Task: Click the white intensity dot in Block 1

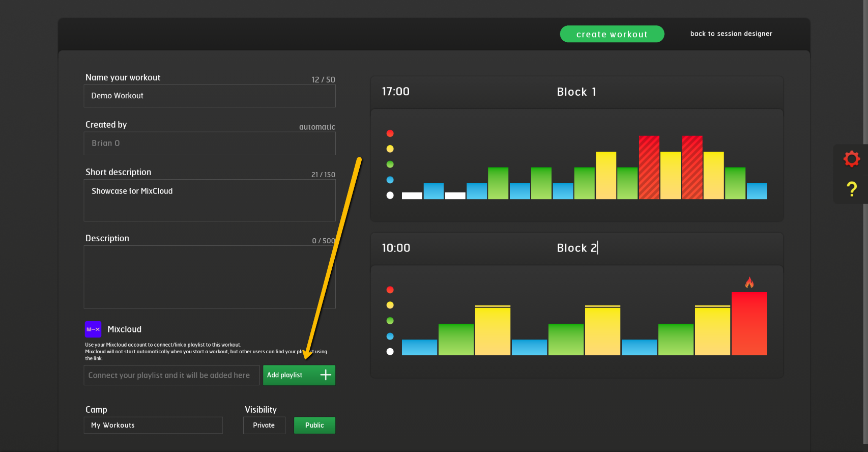Action: coord(390,195)
